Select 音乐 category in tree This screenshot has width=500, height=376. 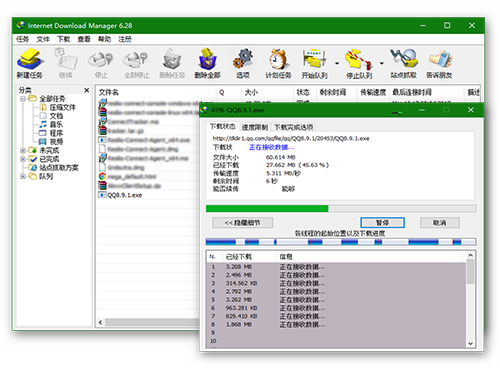51,124
